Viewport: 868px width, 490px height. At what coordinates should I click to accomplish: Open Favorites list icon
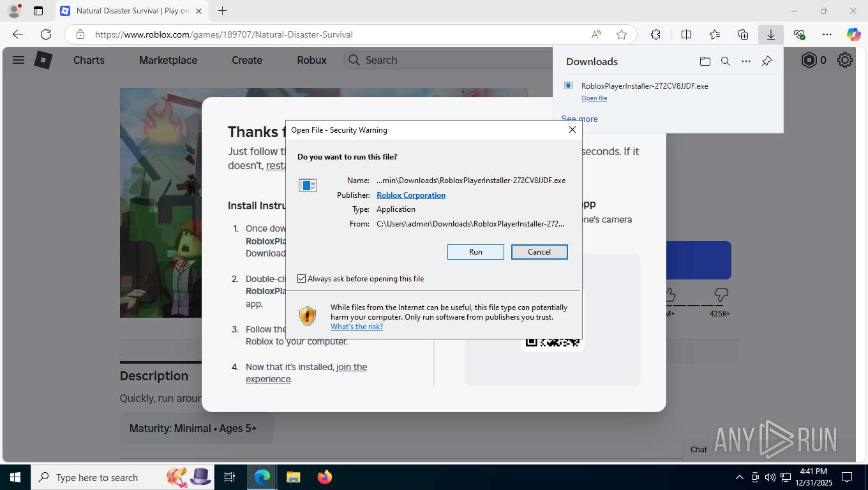[x=715, y=34]
